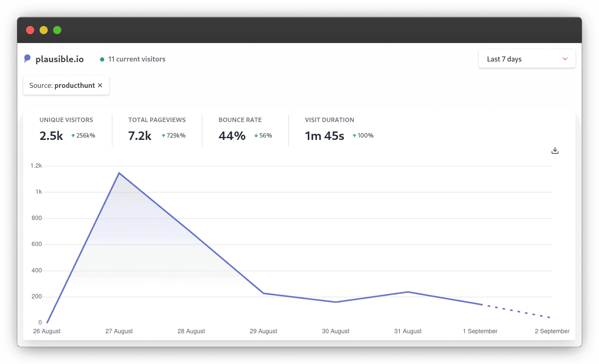
Task: Open the 11 current visitors view
Action: click(136, 59)
